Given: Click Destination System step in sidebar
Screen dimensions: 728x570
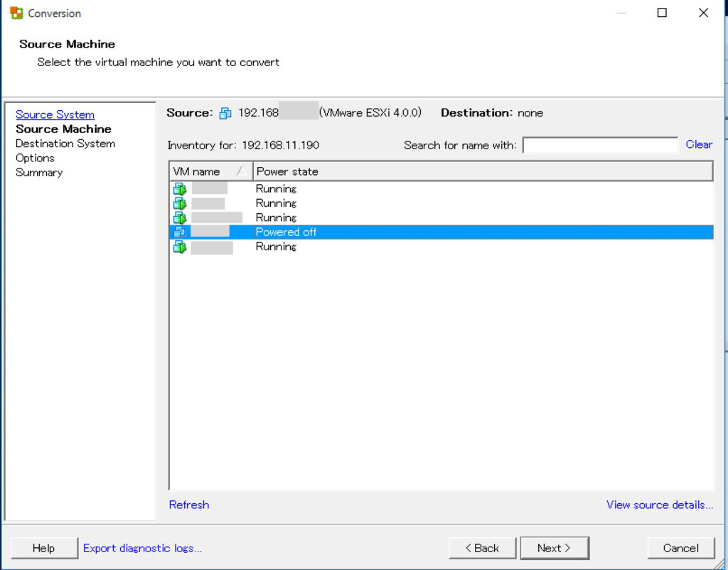Looking at the screenshot, I should tap(65, 144).
